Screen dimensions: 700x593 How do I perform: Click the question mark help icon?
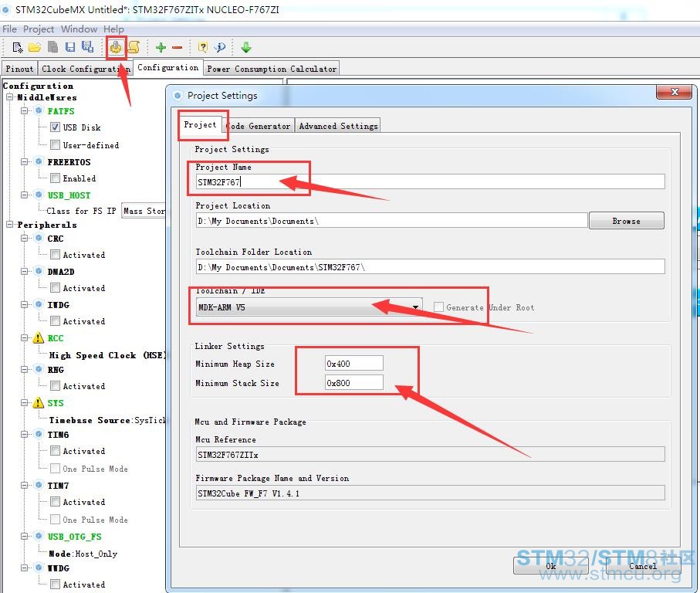203,47
